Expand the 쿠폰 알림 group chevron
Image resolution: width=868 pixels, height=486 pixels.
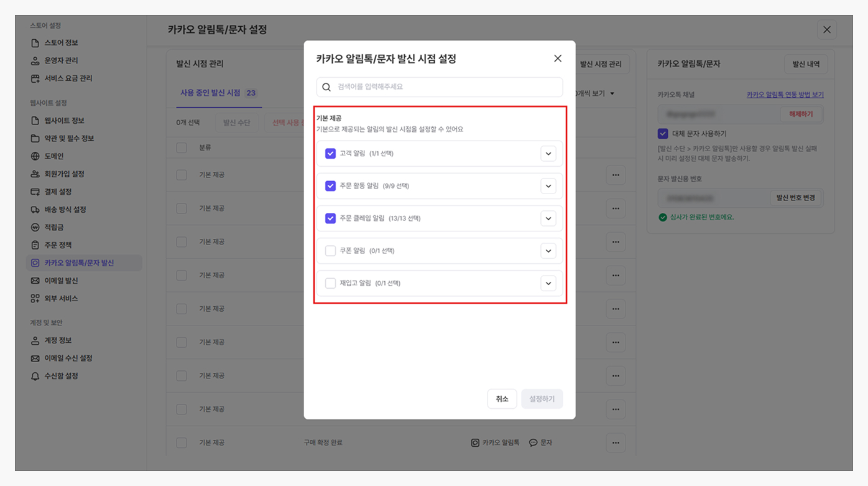pos(548,251)
